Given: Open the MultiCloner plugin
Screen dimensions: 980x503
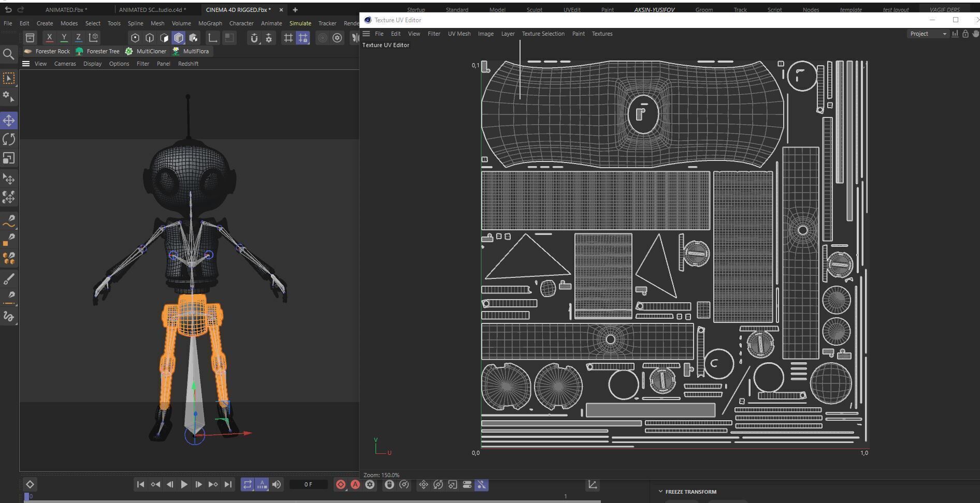Looking at the screenshot, I should 147,51.
